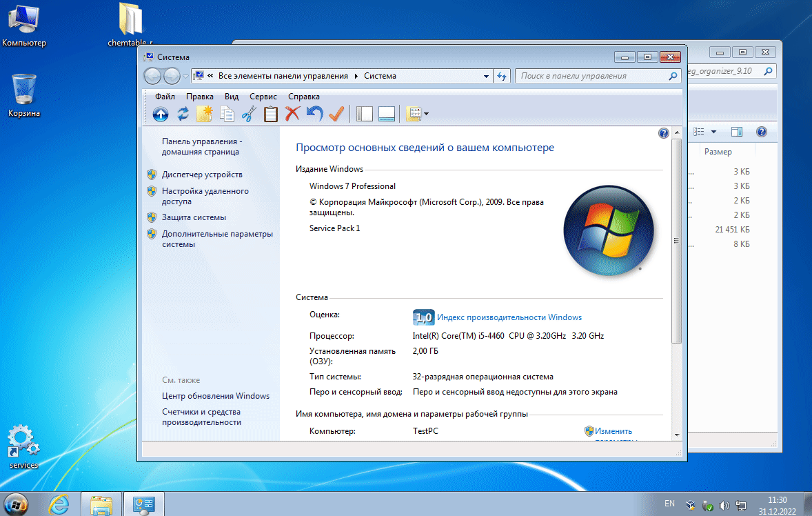
Task: Click the view mode icon in background Explorer window
Action: [699, 132]
